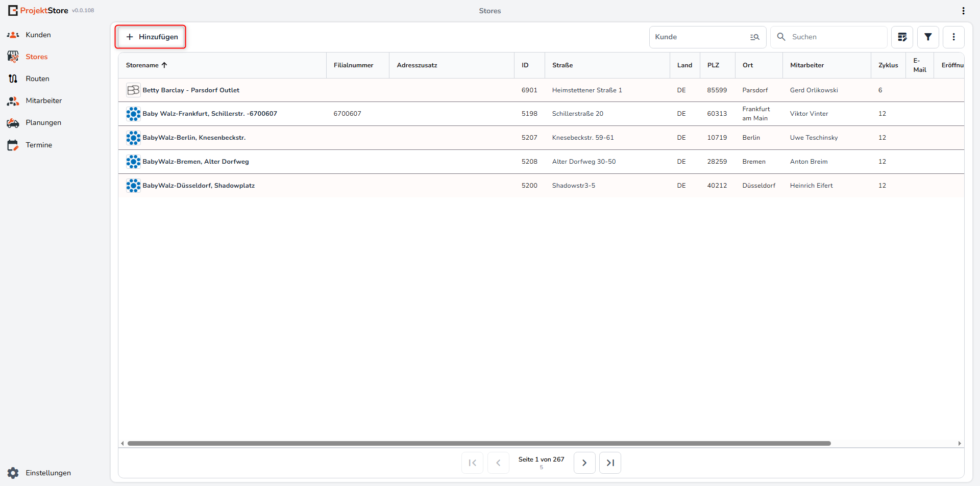Viewport: 980px width, 486px height.
Task: Select store name BabyWalz-Bremen, Alter Dorfweg
Action: [195, 162]
